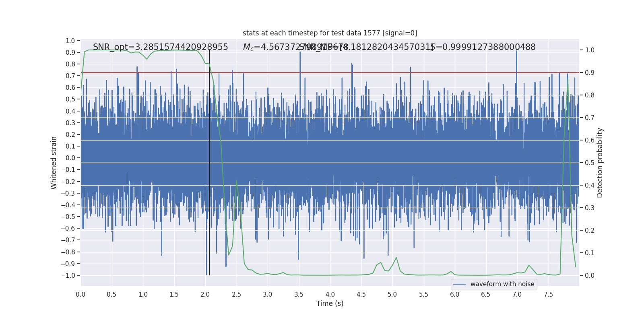Screen dimensions: 644x322
Task: Click the blue legend line sample
Action: pos(460,284)
